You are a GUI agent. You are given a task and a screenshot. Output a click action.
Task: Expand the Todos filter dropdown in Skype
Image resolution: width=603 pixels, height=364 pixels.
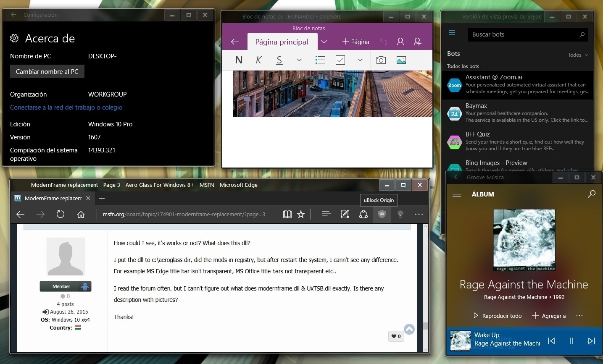click(x=578, y=55)
